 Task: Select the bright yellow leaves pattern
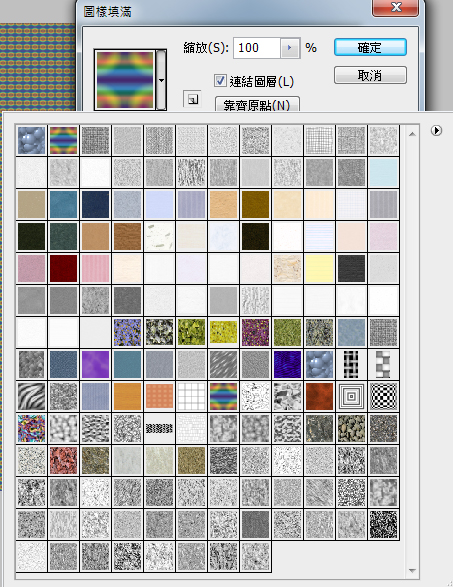pos(223,332)
